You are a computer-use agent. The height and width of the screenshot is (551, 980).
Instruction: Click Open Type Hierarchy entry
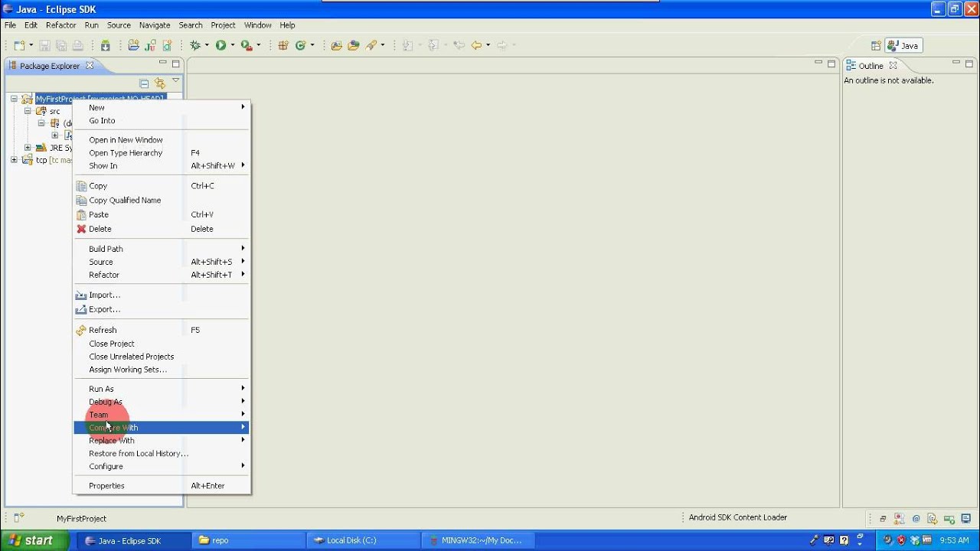(x=161, y=153)
